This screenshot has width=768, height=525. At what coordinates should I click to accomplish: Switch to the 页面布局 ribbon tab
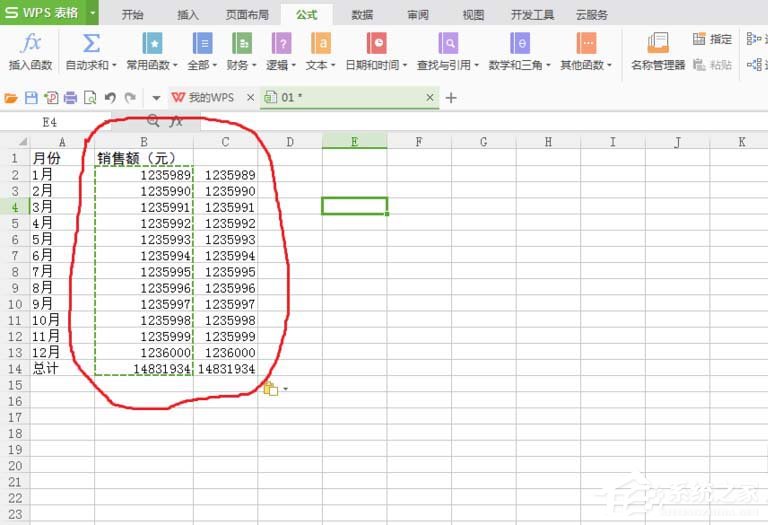click(x=247, y=15)
